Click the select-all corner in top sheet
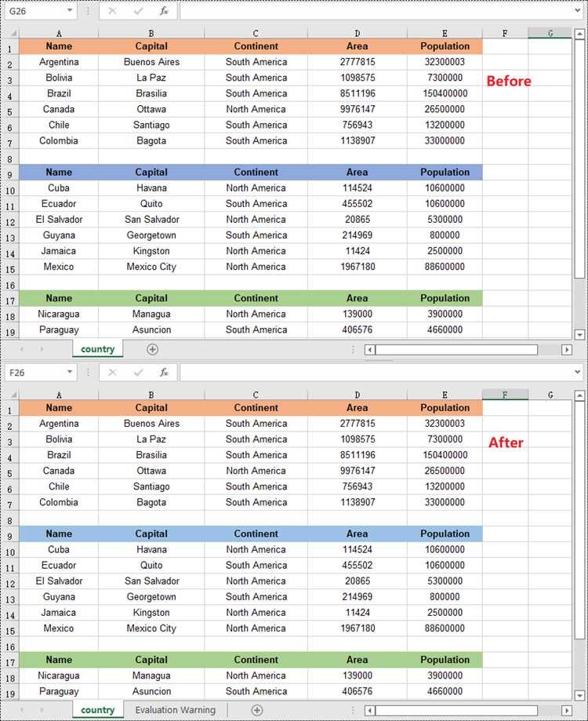The width and height of the screenshot is (588, 721). pos(13,33)
